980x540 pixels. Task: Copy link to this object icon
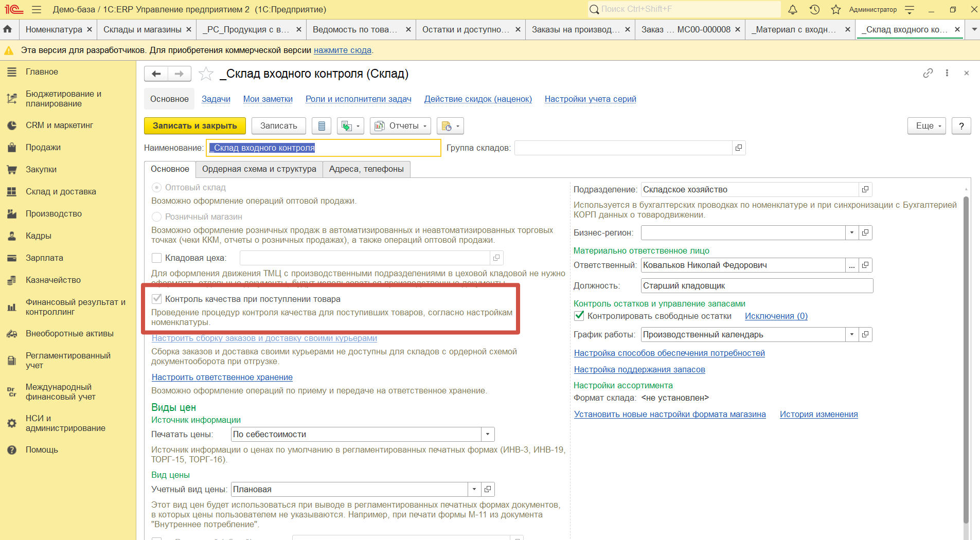pos(928,73)
